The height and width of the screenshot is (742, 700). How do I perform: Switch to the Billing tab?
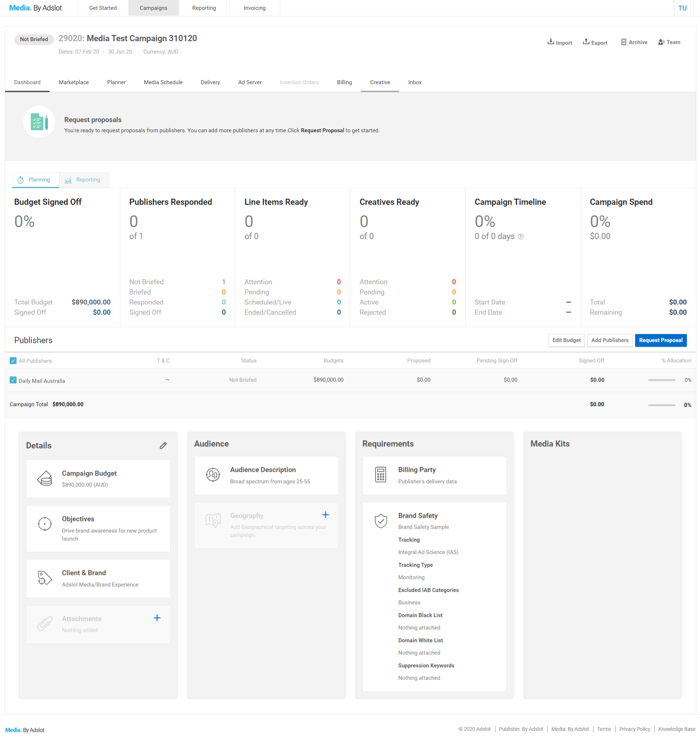coord(344,82)
